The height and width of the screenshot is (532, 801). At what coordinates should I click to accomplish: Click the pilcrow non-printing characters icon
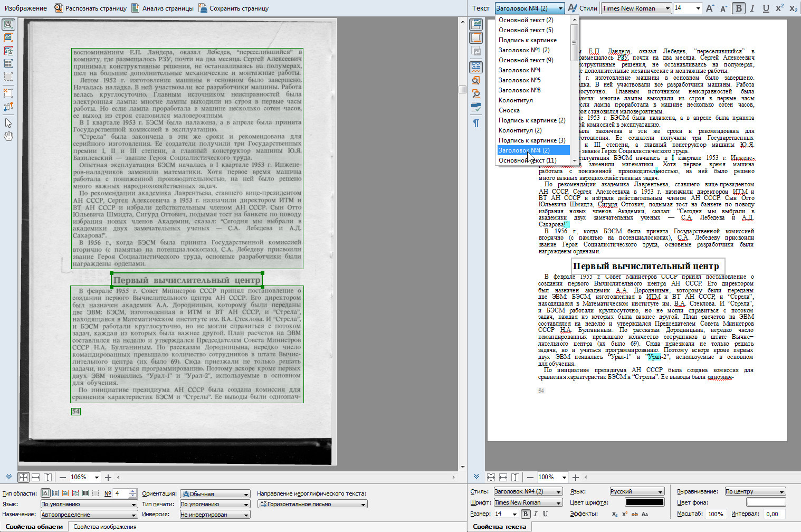[x=476, y=123]
